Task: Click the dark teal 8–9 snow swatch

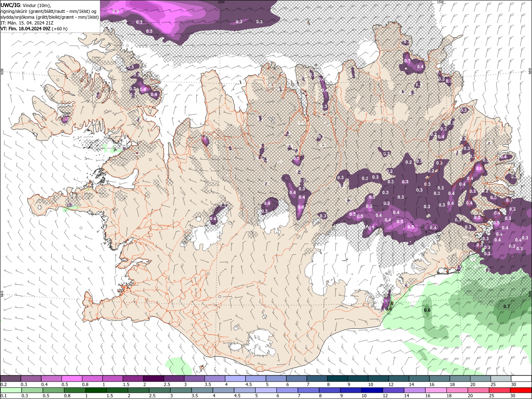Action: point(337,379)
